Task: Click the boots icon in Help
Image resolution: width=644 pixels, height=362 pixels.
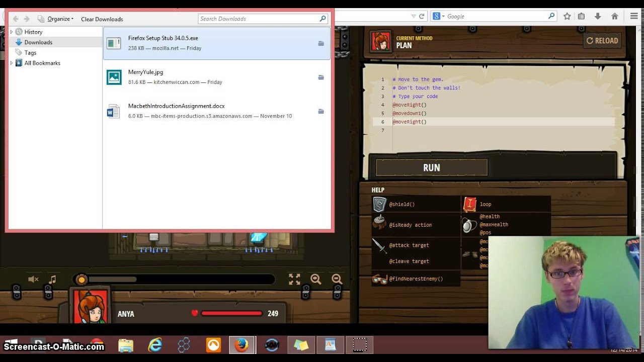Action: pyautogui.click(x=470, y=254)
